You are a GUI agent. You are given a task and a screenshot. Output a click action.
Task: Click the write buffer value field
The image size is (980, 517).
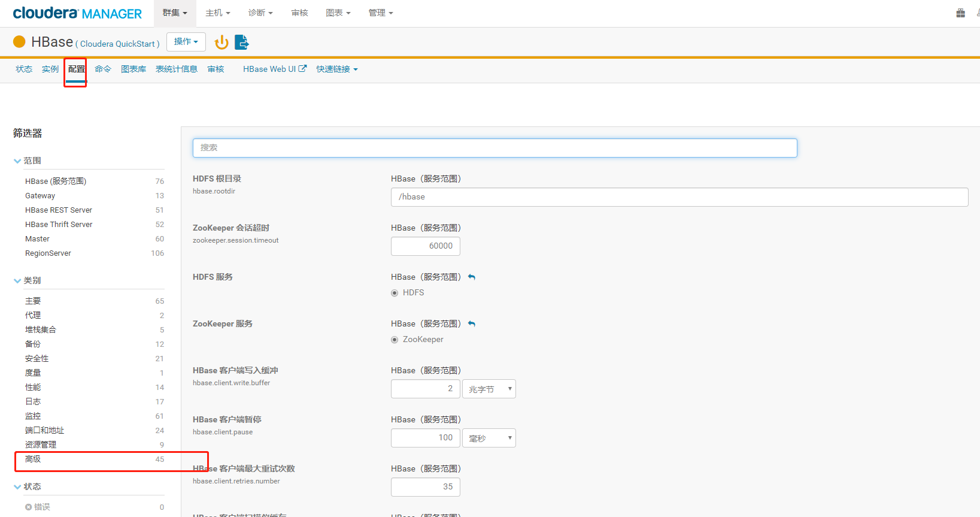point(426,389)
